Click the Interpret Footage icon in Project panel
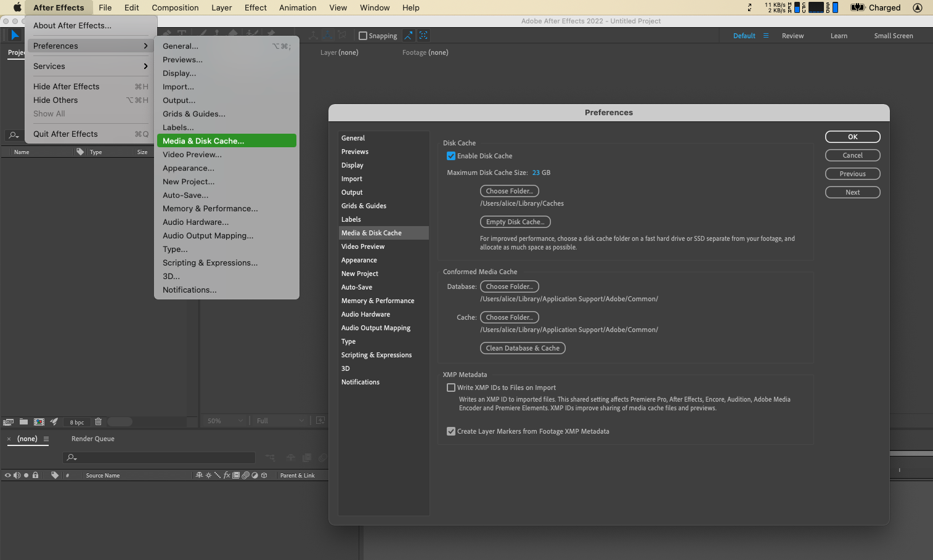Image resolution: width=933 pixels, height=560 pixels. click(x=8, y=422)
